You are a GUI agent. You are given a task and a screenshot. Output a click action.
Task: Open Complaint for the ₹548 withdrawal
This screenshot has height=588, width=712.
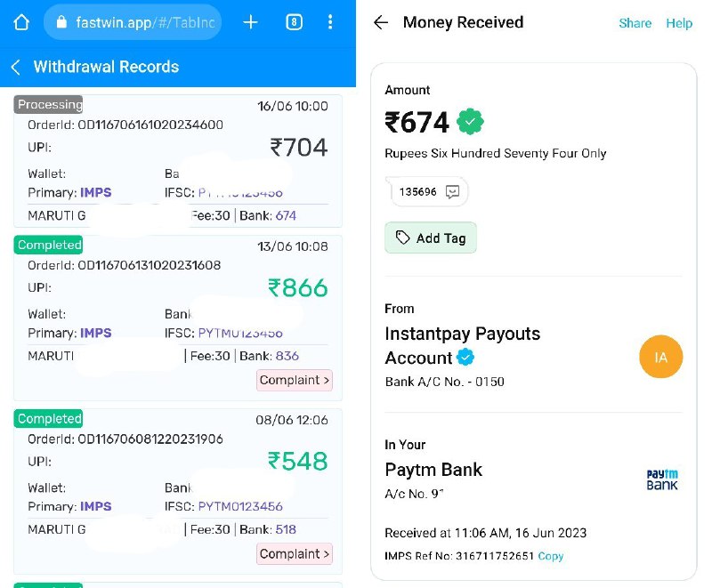click(x=295, y=554)
